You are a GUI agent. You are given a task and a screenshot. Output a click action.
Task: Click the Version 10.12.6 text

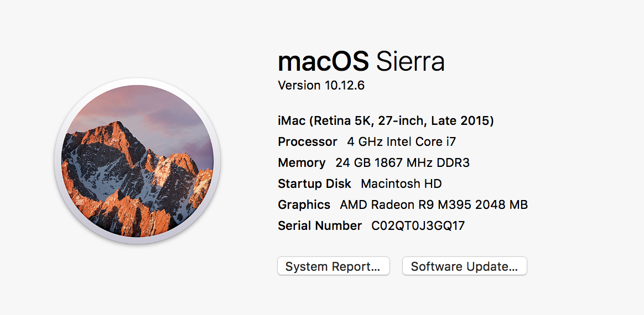[x=321, y=86]
